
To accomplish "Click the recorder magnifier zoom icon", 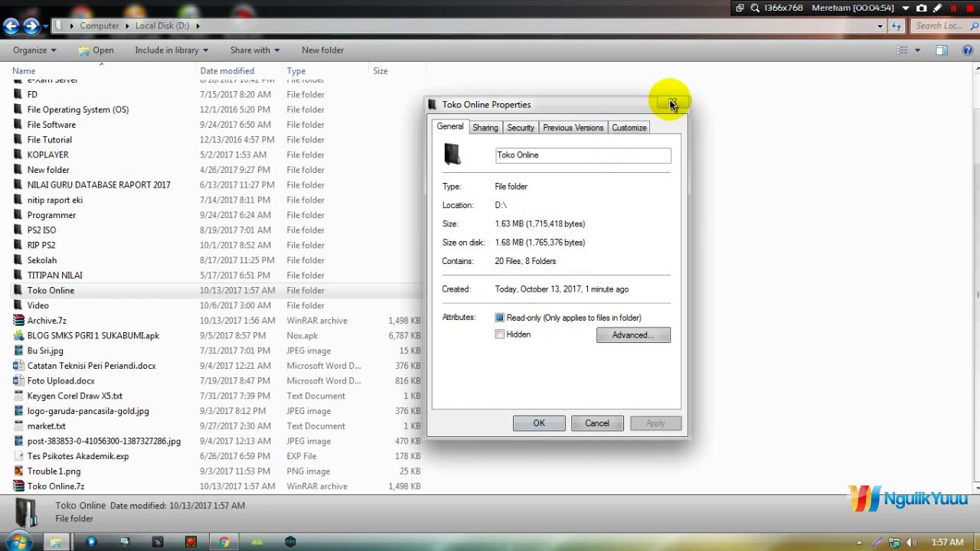I will (755, 8).
